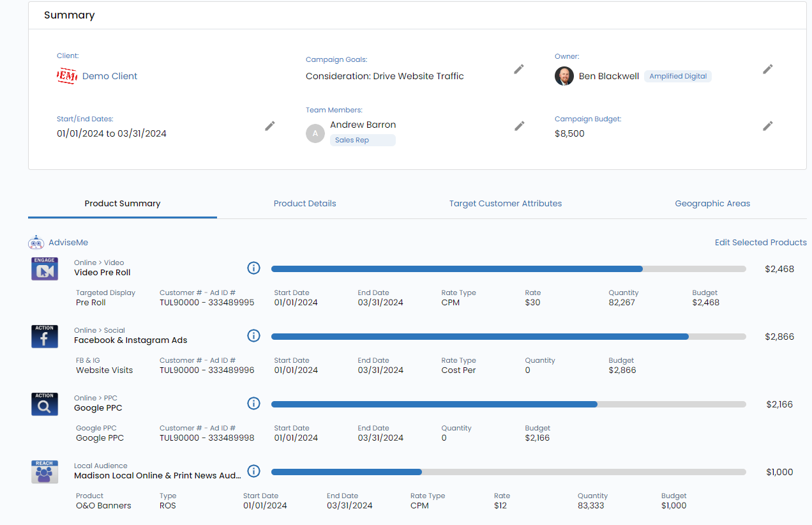Click Ben Blackwell's profile photo
812x525 pixels.
pyautogui.click(x=564, y=76)
